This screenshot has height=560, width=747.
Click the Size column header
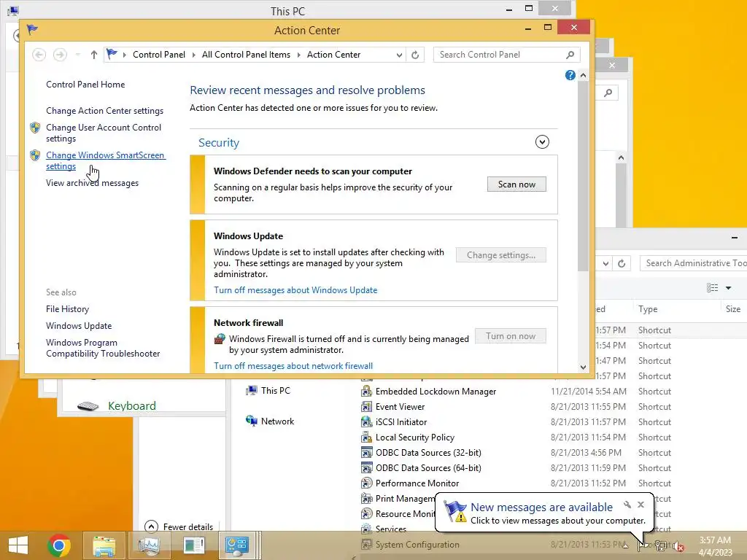733,309
